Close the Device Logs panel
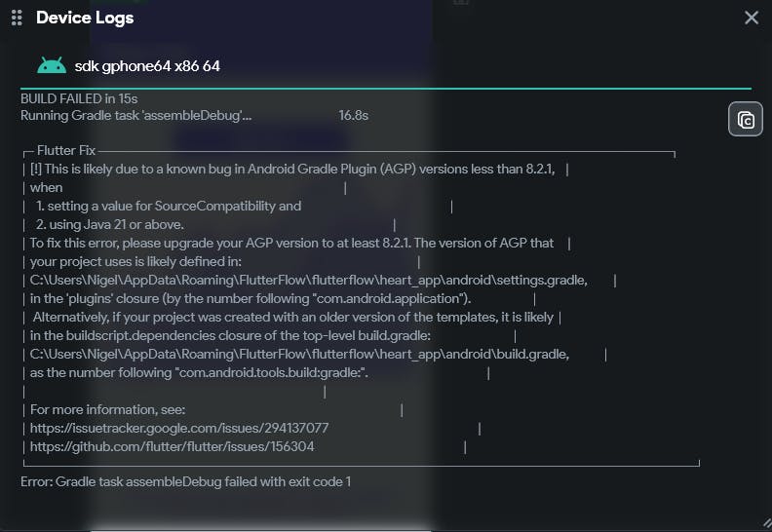Image resolution: width=772 pixels, height=532 pixels. 752,18
